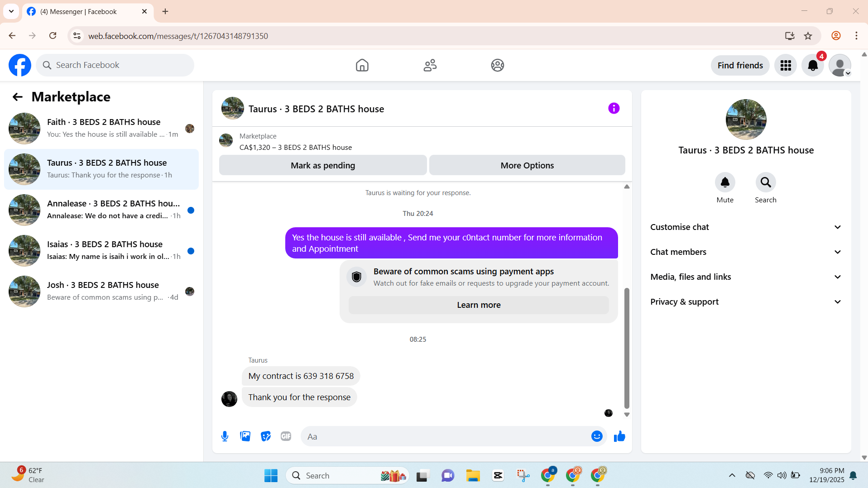Open the Home feed icon
The image size is (868, 488).
click(362, 65)
